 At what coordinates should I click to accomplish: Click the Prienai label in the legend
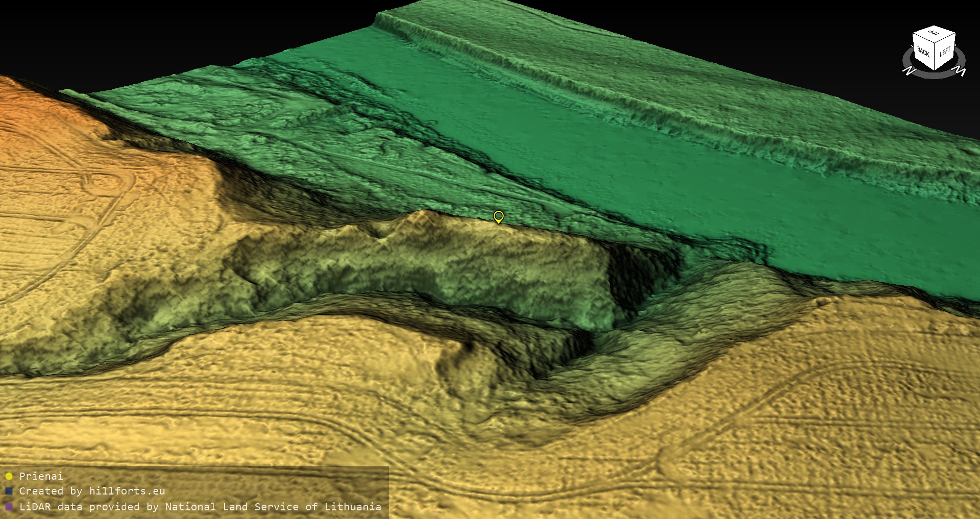[41, 476]
